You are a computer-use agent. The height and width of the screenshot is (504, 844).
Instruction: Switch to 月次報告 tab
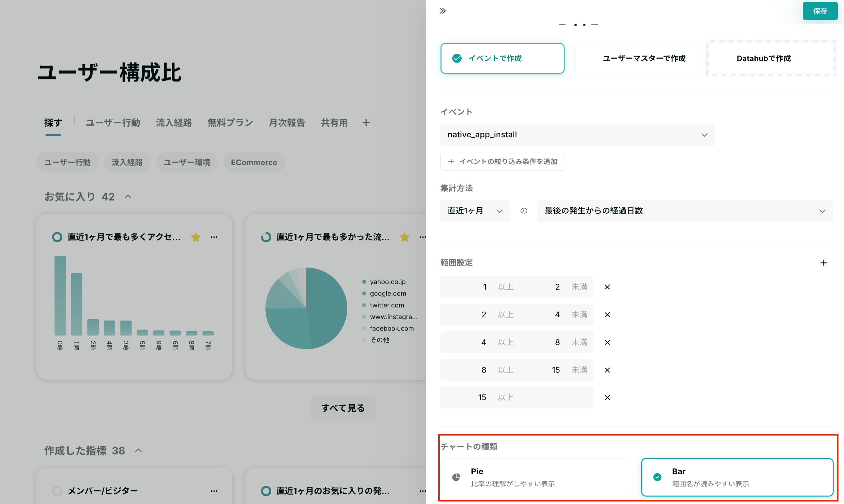(287, 123)
